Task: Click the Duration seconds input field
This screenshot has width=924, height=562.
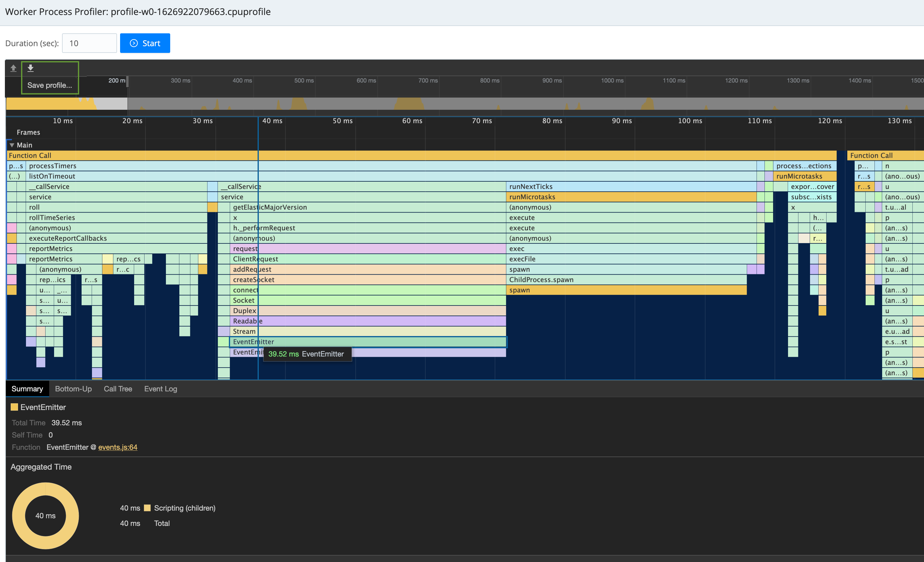Action: pyautogui.click(x=89, y=43)
